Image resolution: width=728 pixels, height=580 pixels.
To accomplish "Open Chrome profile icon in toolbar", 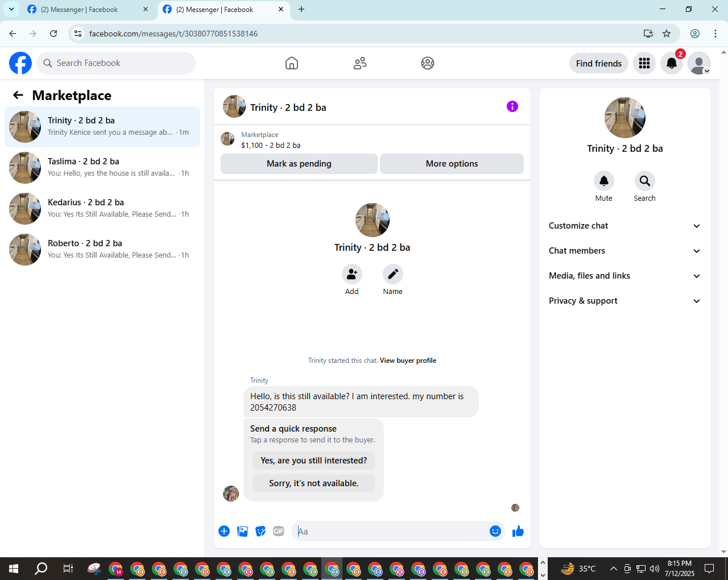I will (695, 34).
